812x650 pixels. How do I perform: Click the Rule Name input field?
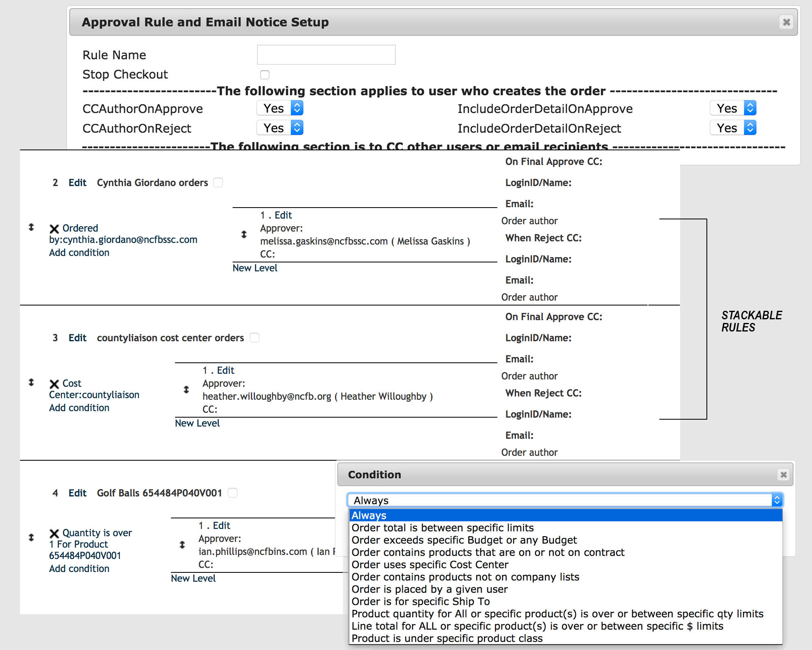(x=326, y=54)
